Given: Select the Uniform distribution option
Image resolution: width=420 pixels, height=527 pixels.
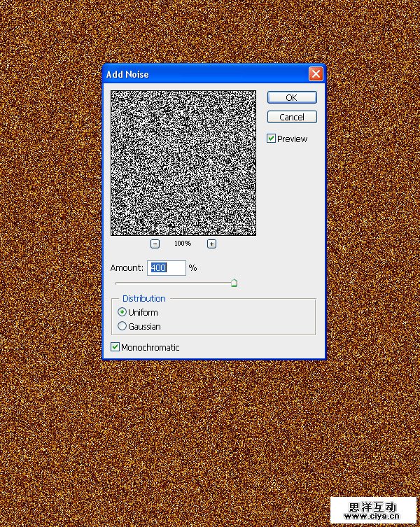Looking at the screenshot, I should (x=122, y=312).
